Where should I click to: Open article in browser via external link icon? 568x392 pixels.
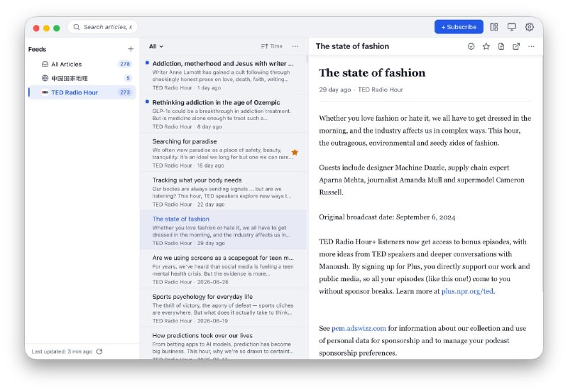pos(516,46)
